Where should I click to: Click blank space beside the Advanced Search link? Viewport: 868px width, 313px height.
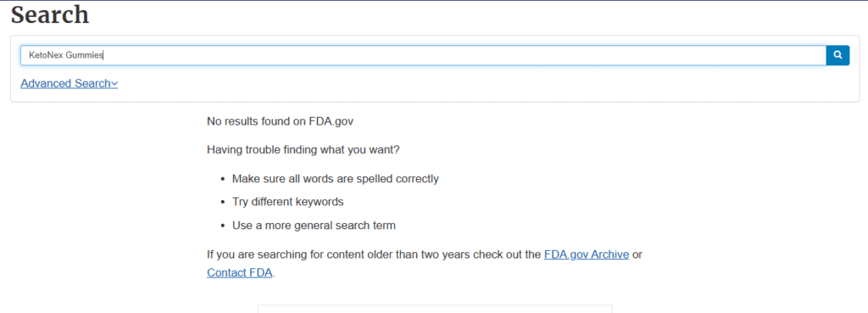(x=442, y=84)
